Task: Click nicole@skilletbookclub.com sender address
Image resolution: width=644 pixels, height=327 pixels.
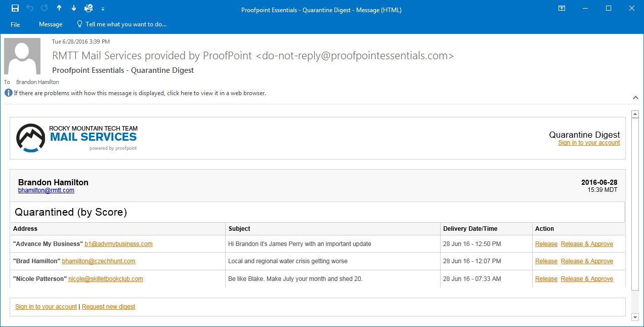Action: click(x=106, y=279)
